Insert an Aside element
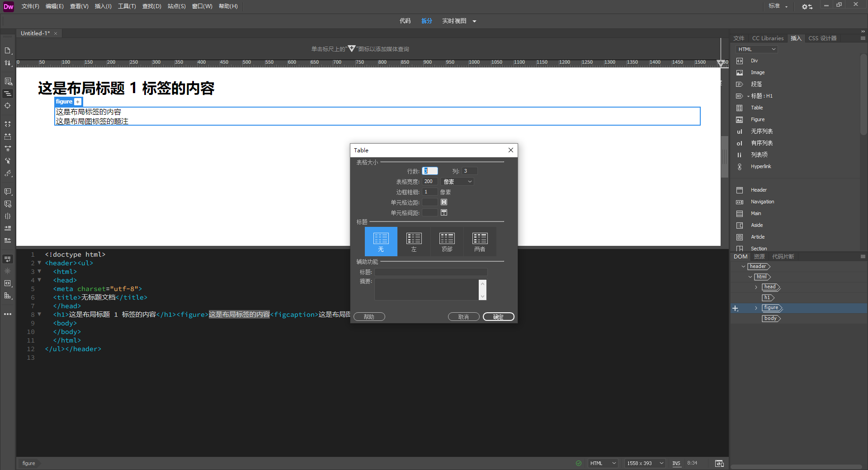 pyautogui.click(x=757, y=225)
